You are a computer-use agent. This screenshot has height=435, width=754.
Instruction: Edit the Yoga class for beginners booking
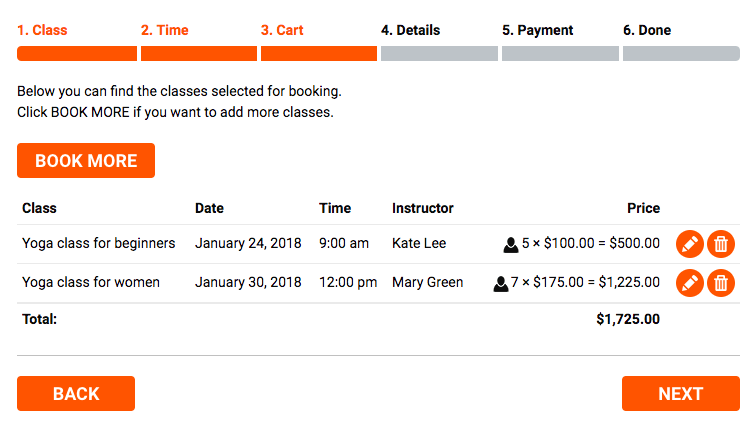690,244
